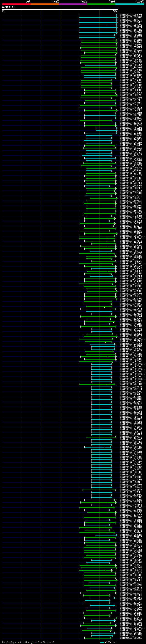
Task: Open the UniRef100_C5XT74 hit label
Action: coord(131,27)
